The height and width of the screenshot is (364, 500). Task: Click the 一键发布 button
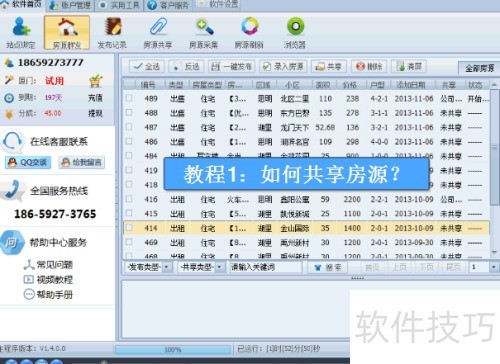point(232,66)
